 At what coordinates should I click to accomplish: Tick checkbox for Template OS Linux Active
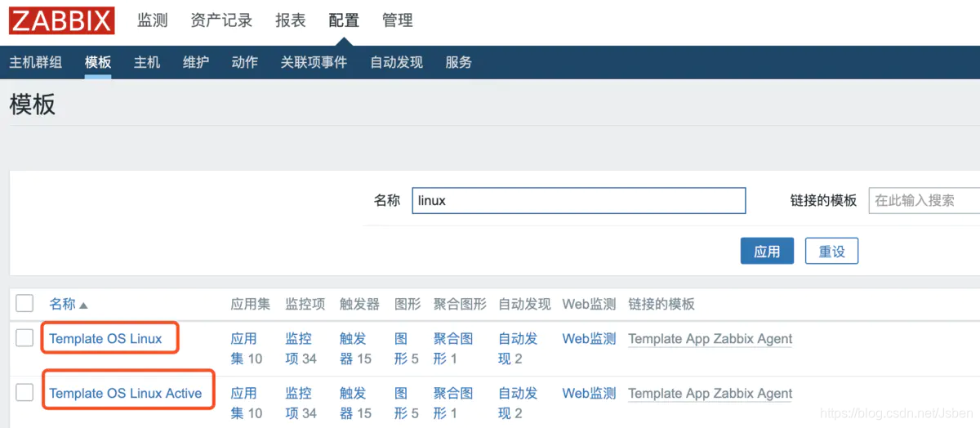click(24, 392)
